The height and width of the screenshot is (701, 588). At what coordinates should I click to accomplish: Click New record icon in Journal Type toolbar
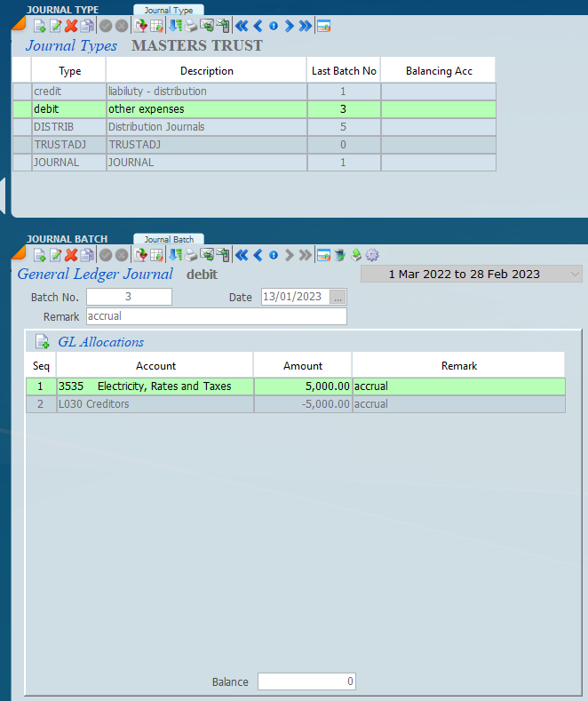[39, 26]
